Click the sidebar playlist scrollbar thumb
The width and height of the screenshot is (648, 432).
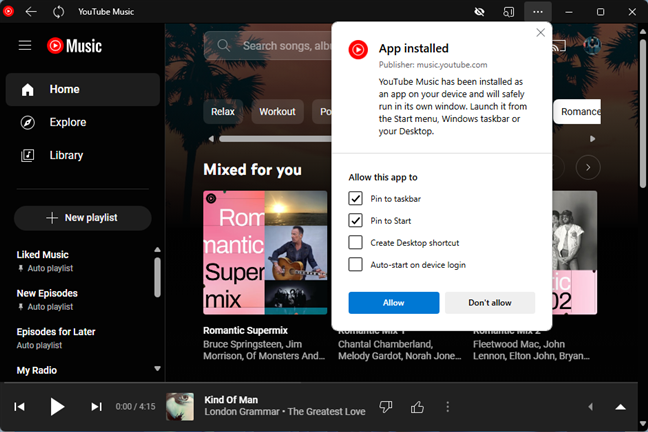pos(157,277)
